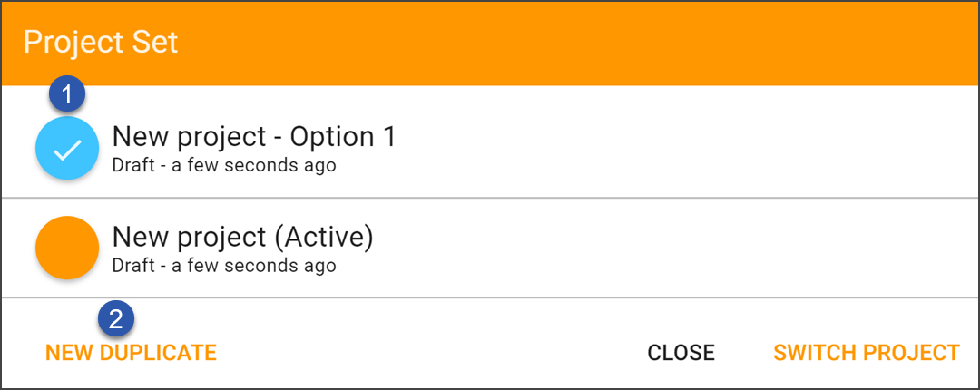Select the New project (Active) title
The height and width of the screenshot is (390, 980).
point(242,237)
